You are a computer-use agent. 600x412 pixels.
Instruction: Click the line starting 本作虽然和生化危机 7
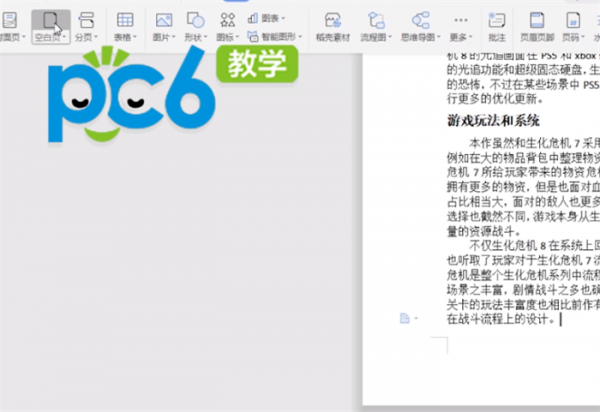click(535, 143)
